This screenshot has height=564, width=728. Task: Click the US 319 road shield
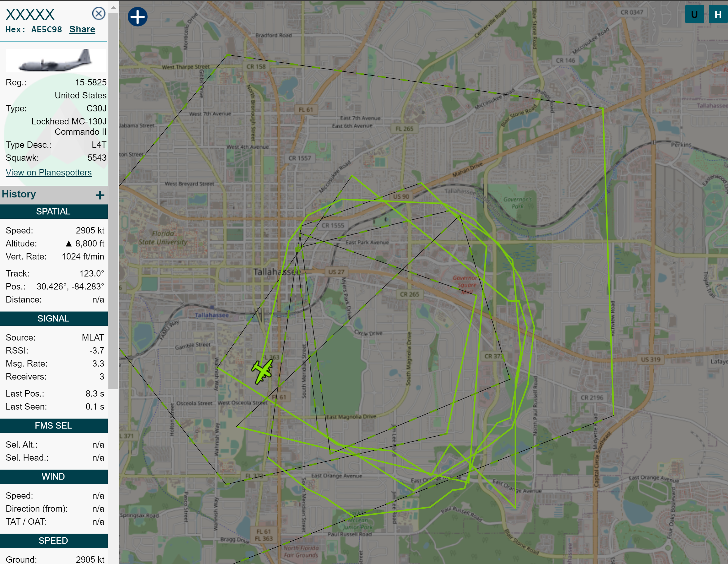tap(651, 360)
